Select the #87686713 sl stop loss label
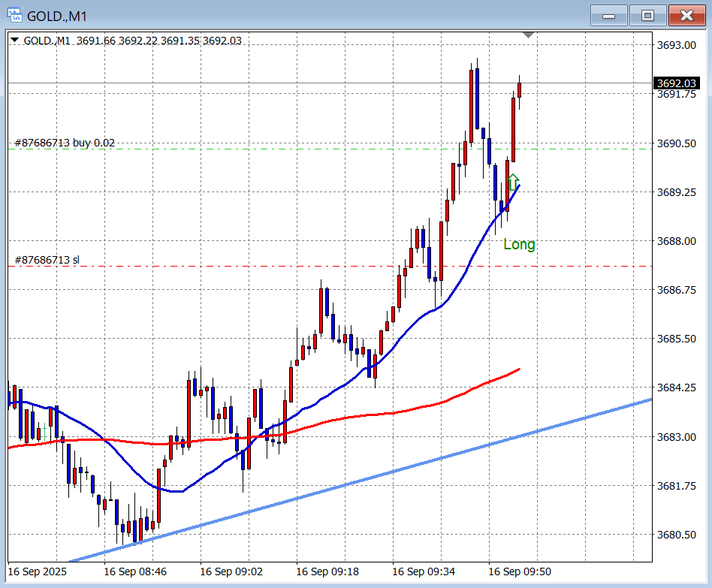This screenshot has width=712, height=588. 47,260
